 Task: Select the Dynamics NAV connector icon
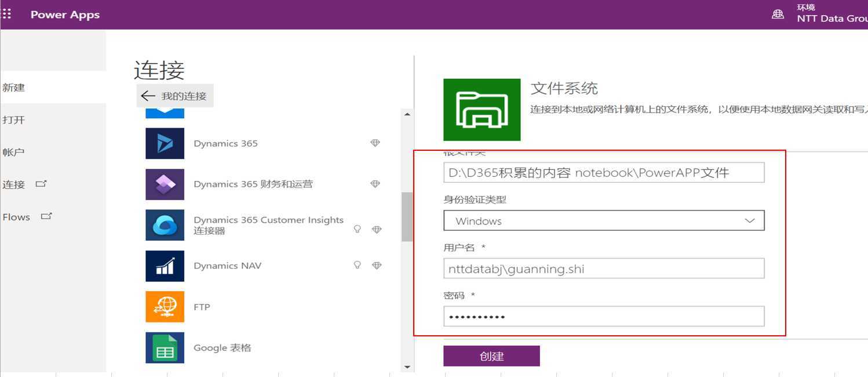point(165,266)
